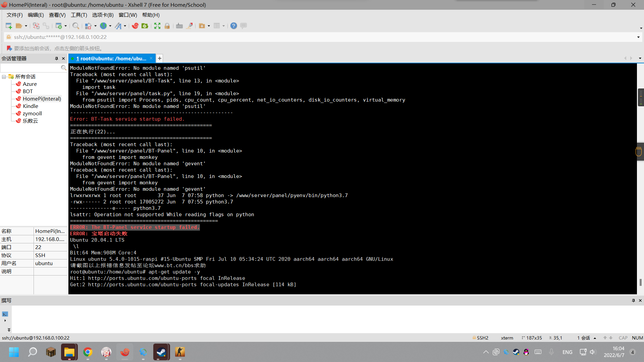Select the Azure session in tree
This screenshot has width=644, height=362.
click(x=30, y=84)
